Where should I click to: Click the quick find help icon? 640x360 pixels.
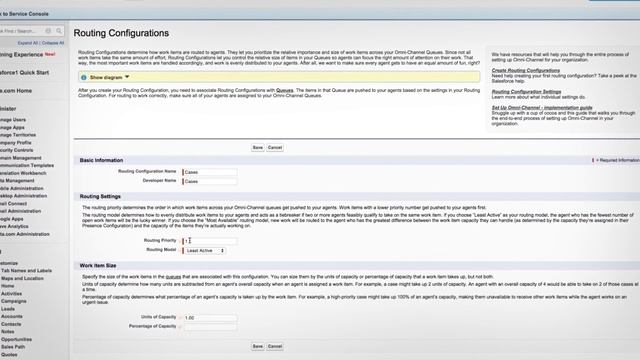pyautogui.click(x=48, y=31)
